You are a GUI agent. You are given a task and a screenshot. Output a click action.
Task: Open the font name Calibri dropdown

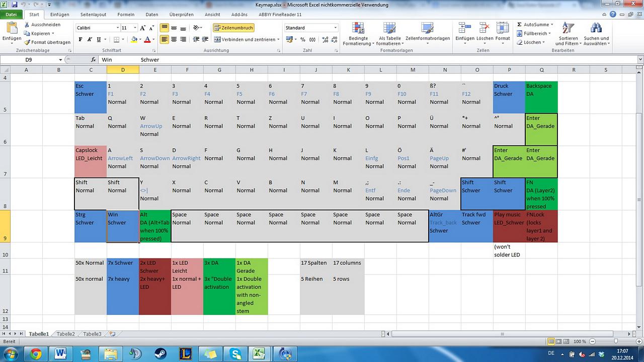118,28
